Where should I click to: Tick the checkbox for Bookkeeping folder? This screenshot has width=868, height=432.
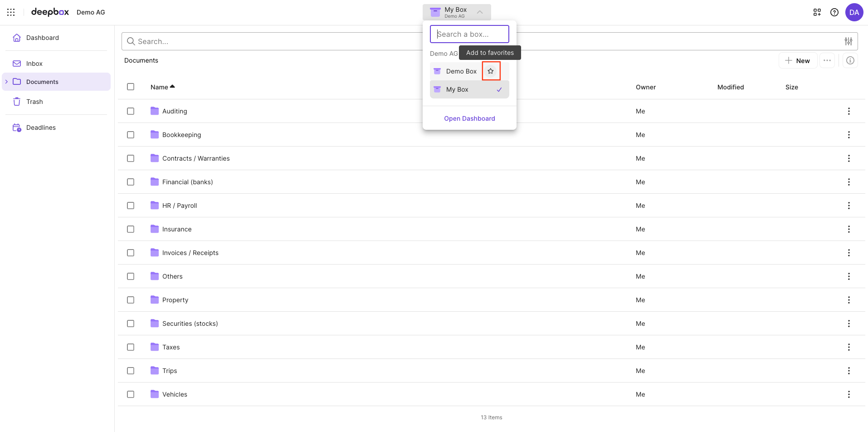[x=131, y=135]
